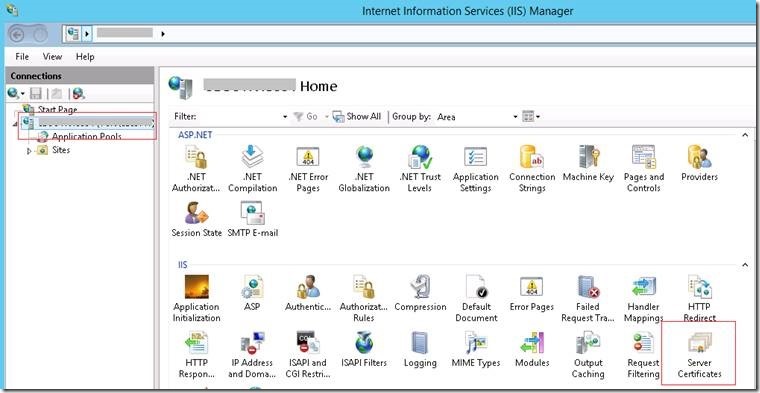Open MIME Types feature
The width and height of the screenshot is (760, 393).
(x=476, y=349)
